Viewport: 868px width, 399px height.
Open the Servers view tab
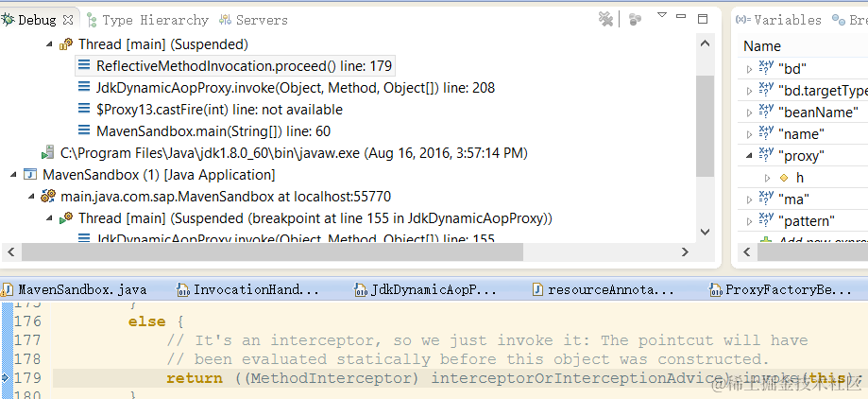pyautogui.click(x=253, y=20)
